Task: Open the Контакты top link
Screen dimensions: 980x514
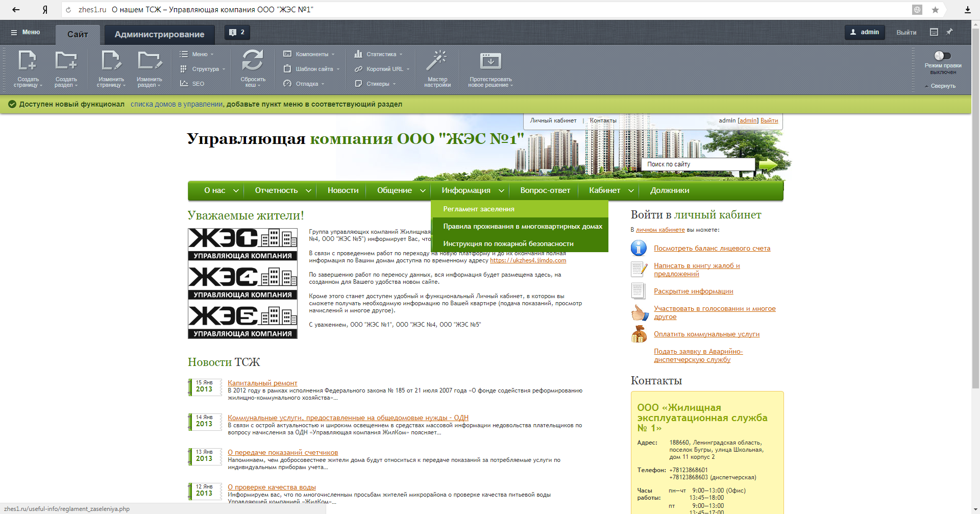Action: pos(603,120)
